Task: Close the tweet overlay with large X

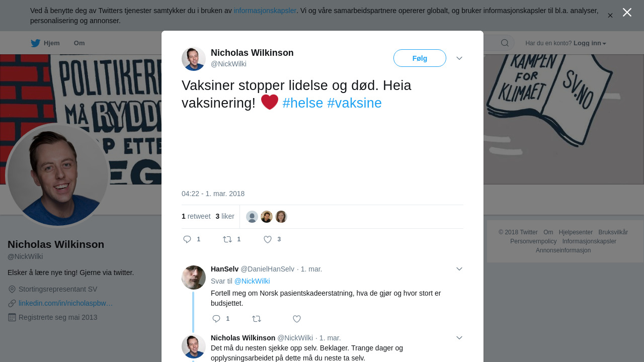Action: (627, 12)
